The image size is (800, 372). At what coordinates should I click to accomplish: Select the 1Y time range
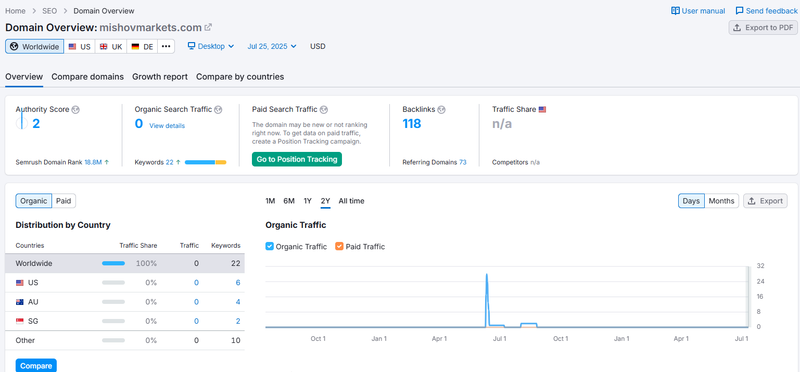click(308, 201)
